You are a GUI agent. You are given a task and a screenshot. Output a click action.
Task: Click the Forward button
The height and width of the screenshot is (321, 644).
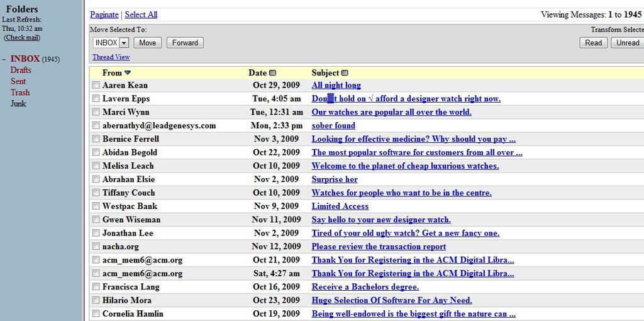click(185, 43)
